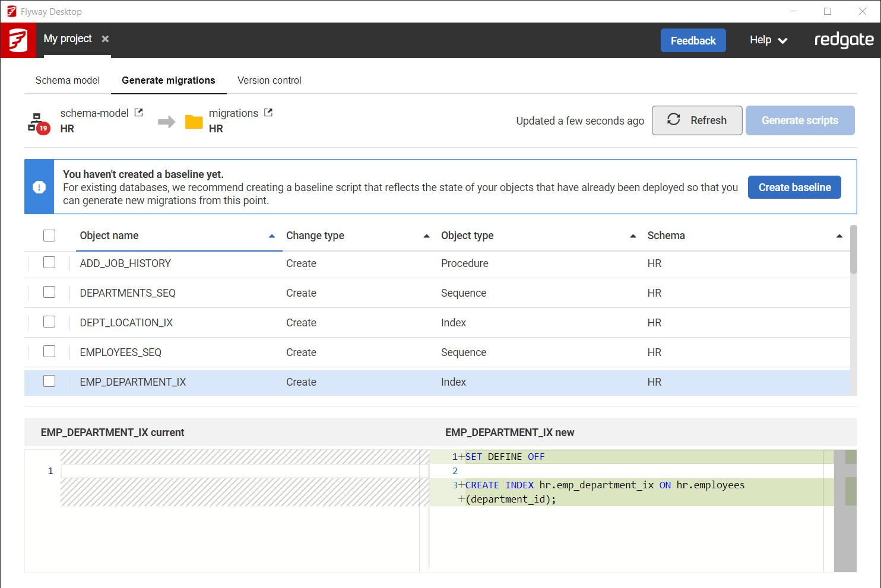
Task: Switch to the Schema model tab
Action: [68, 80]
